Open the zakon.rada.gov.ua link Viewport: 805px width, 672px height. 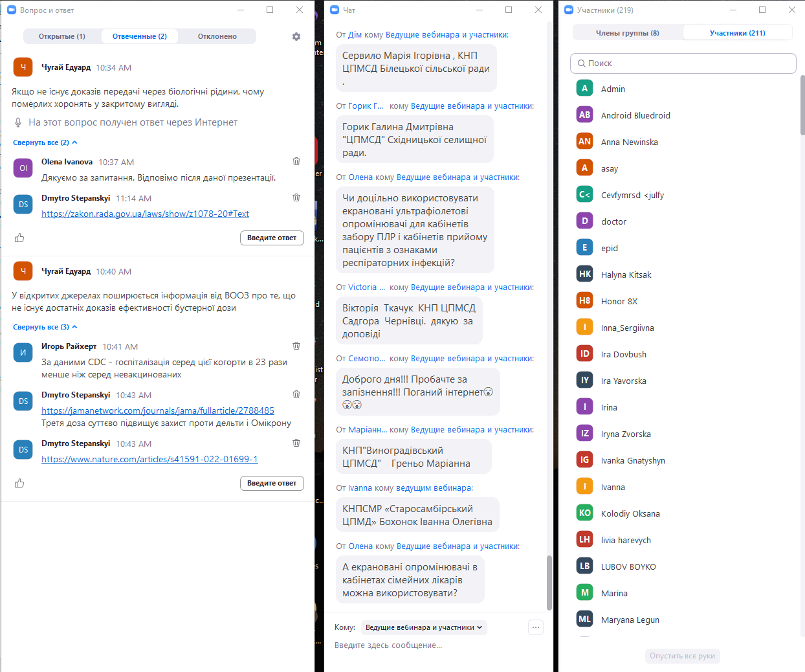tap(145, 214)
